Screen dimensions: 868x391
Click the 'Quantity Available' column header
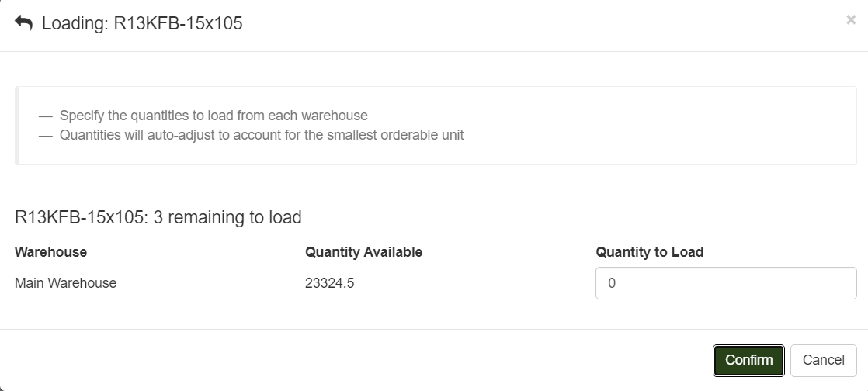coord(363,252)
